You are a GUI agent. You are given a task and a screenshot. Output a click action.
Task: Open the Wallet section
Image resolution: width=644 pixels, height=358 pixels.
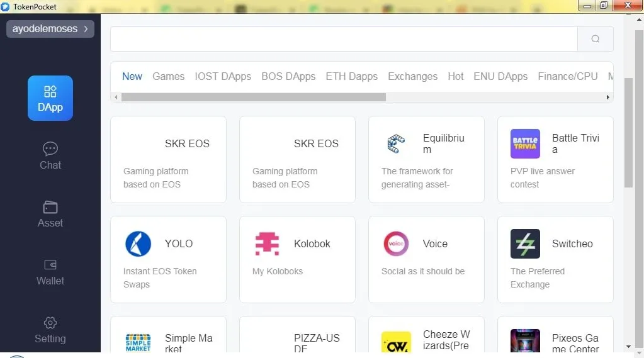click(x=50, y=272)
